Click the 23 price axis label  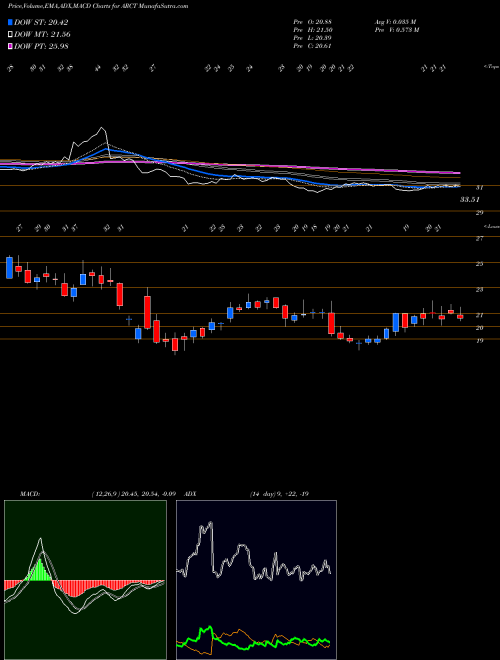click(479, 290)
